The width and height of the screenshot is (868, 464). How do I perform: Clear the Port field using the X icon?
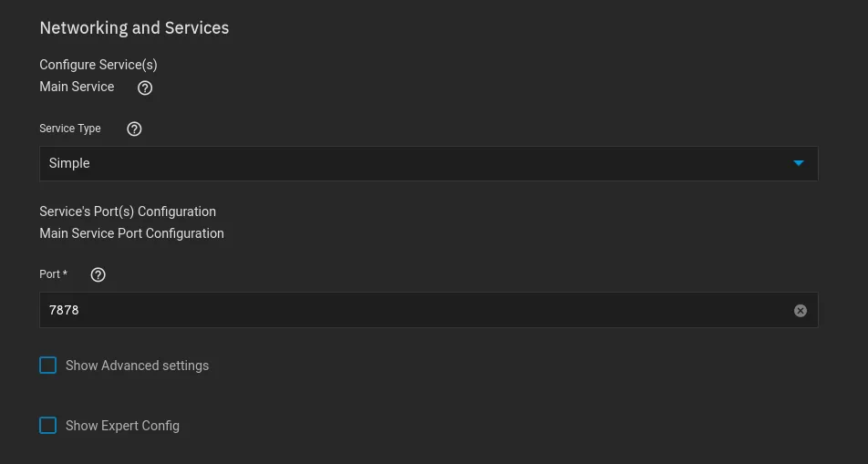click(801, 311)
